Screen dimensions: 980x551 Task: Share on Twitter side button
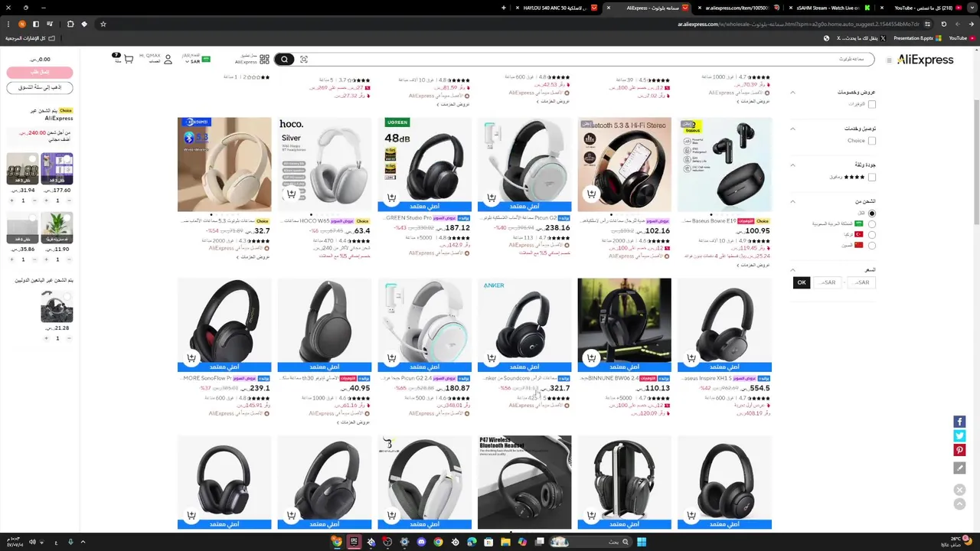point(959,435)
